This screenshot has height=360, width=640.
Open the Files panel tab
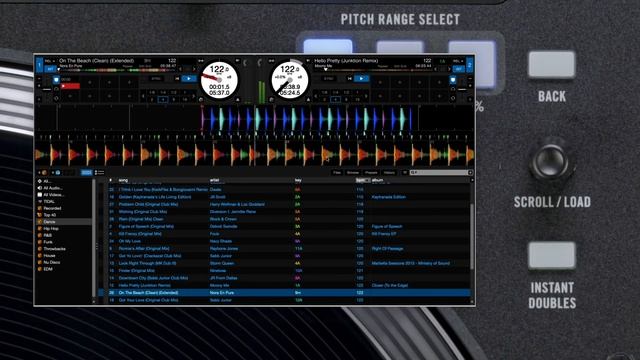click(x=337, y=173)
